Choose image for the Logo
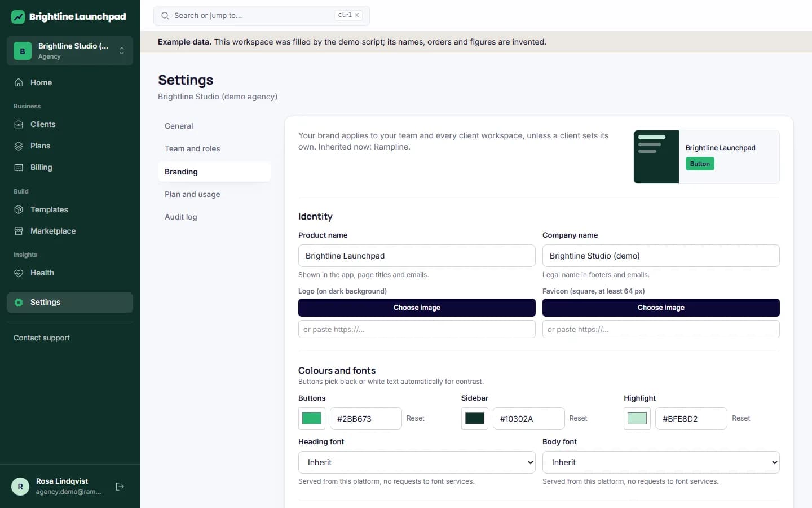The height and width of the screenshot is (508, 812). (x=417, y=308)
